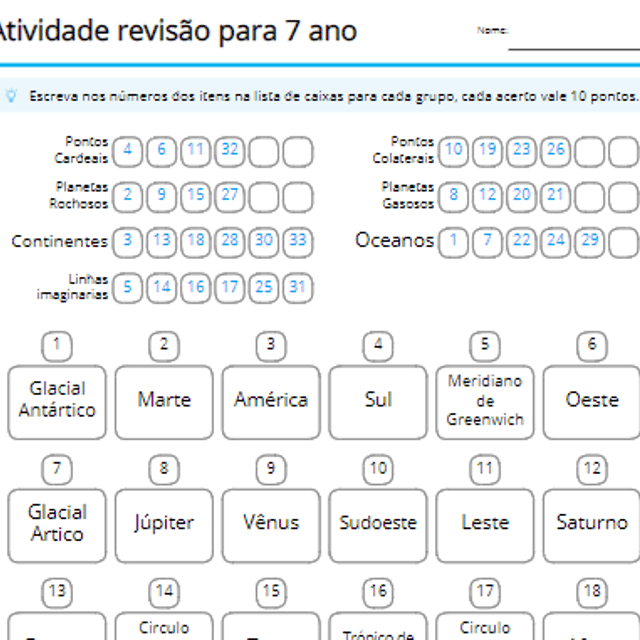Select Pontos Cardeais box containing 11
The image size is (640, 640).
tap(196, 152)
